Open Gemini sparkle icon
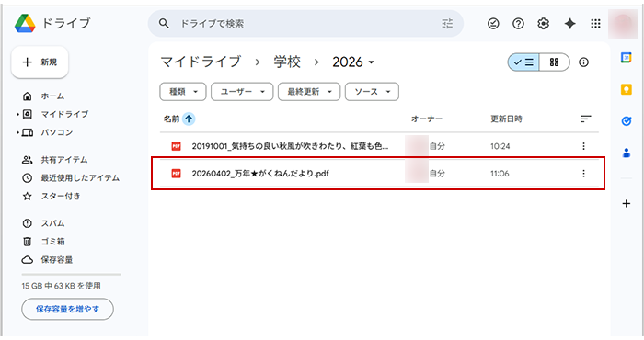This screenshot has height=340, width=644. tap(569, 24)
